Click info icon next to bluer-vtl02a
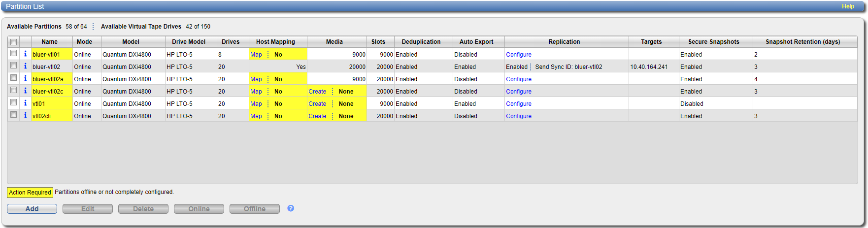The height and width of the screenshot is (228, 868). [26, 78]
